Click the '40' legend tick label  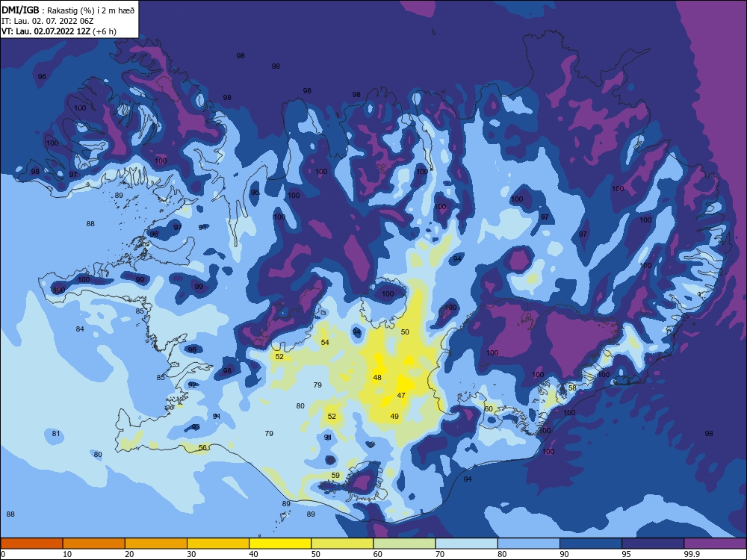pos(253,554)
